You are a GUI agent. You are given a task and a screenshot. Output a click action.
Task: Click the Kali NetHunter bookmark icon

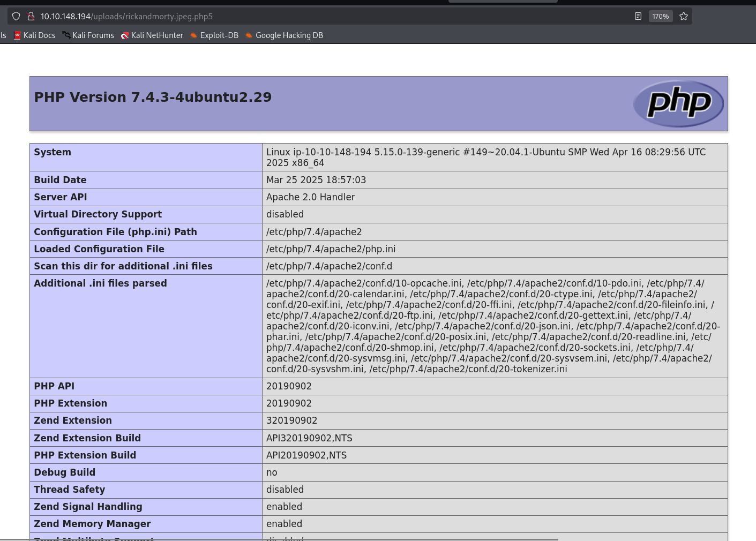(x=125, y=35)
